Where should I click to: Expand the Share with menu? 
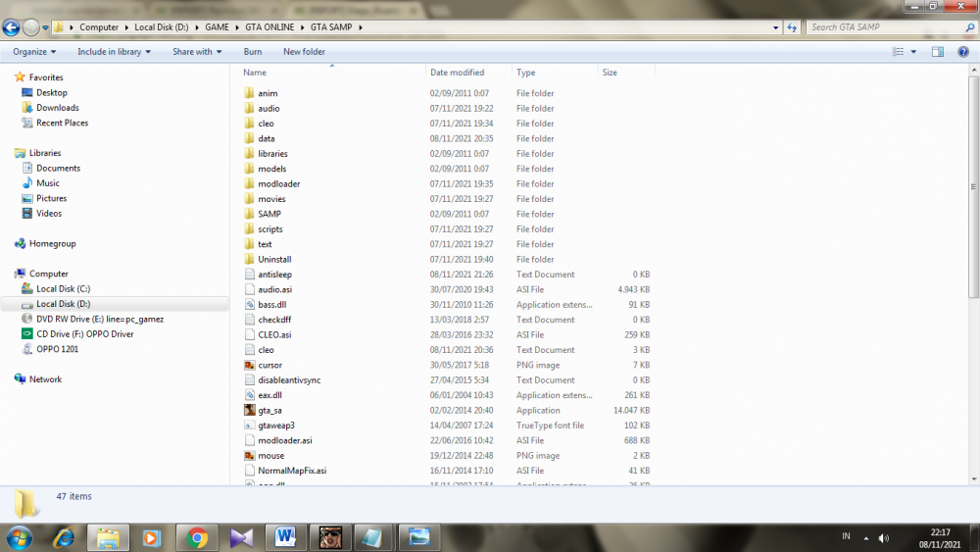click(x=197, y=52)
